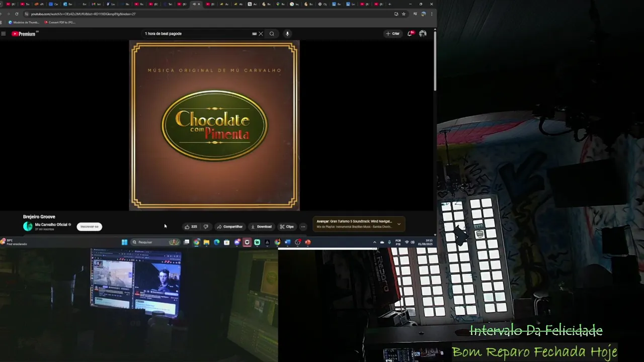Image resolution: width=644 pixels, height=362 pixels.
Task: Open Chrome three-dot menu
Action: pos(432,14)
